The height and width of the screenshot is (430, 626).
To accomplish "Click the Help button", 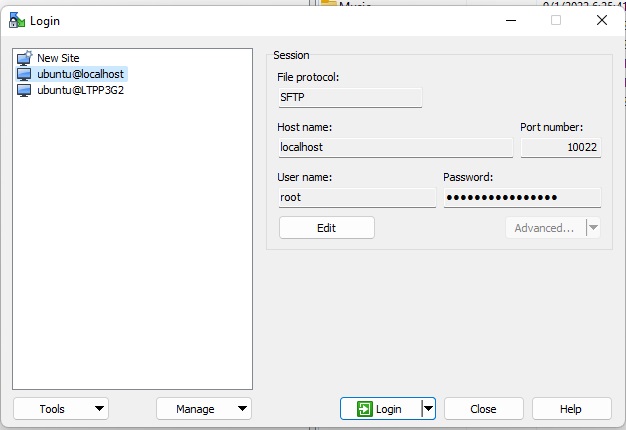I will [571, 408].
